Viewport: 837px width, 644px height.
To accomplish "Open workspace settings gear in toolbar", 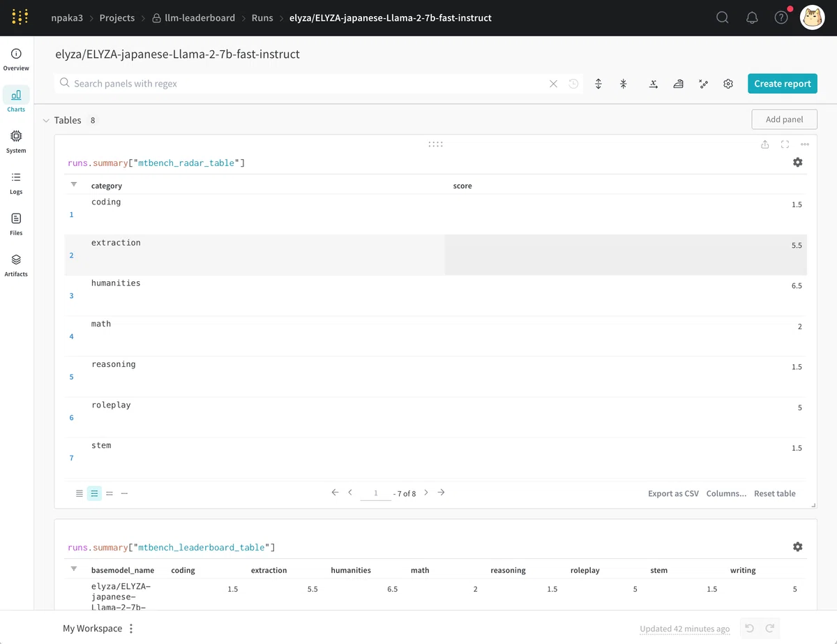I will click(728, 84).
